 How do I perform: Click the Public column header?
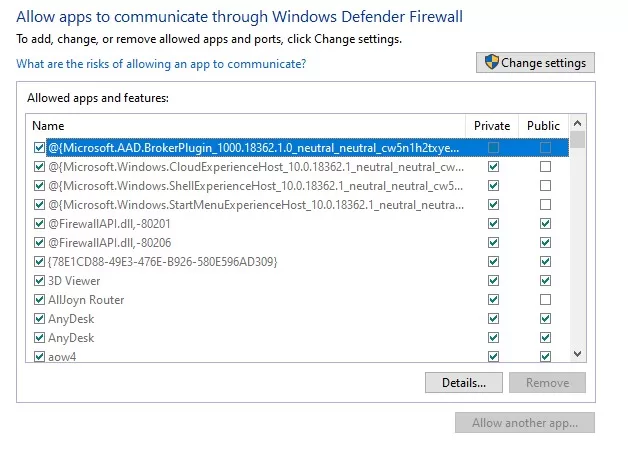[x=543, y=126]
